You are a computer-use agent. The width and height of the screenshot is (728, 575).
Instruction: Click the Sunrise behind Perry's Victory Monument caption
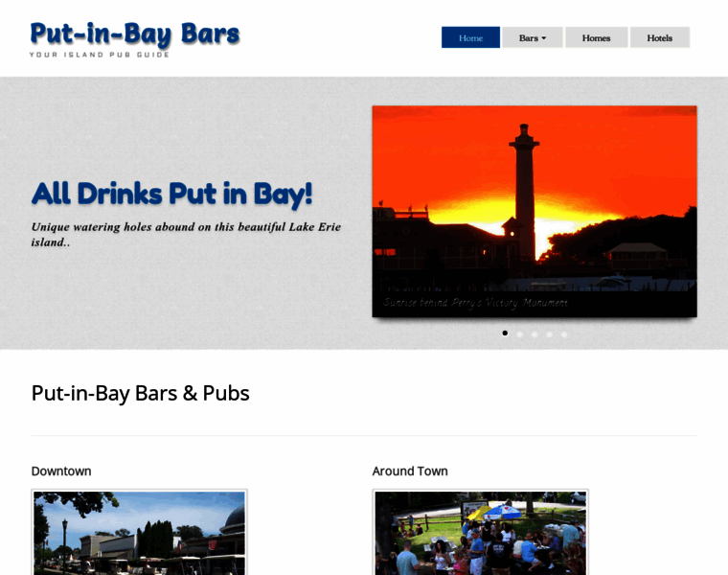click(x=475, y=303)
